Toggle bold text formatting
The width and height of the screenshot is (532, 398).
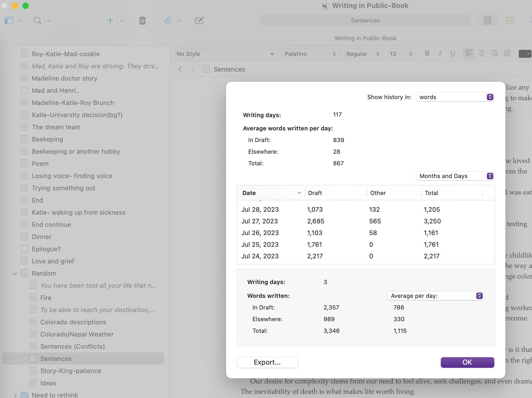point(427,54)
